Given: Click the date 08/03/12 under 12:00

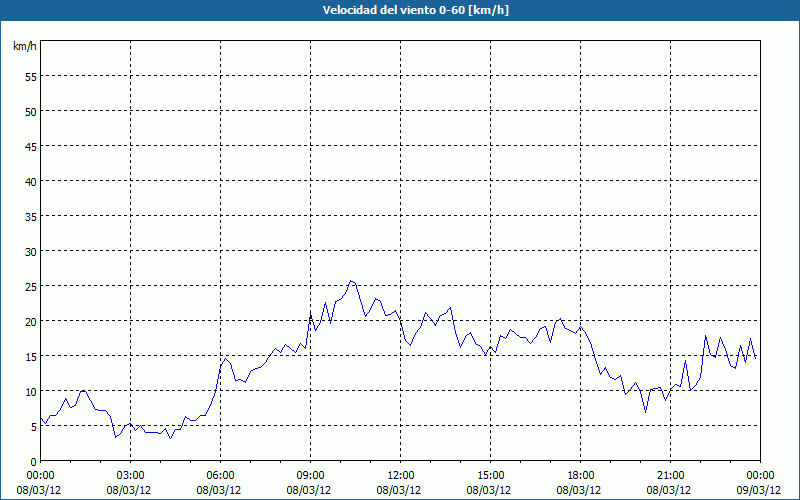Looking at the screenshot, I should tap(398, 490).
